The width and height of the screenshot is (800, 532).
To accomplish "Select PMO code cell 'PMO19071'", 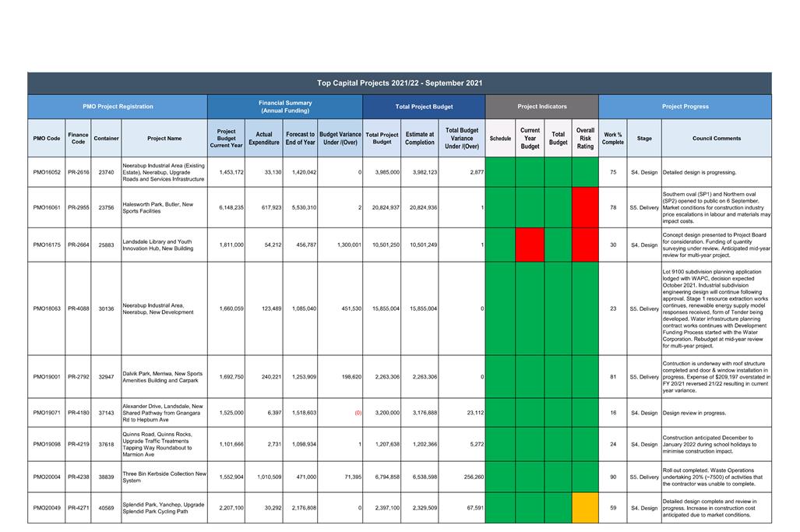I will [x=47, y=413].
